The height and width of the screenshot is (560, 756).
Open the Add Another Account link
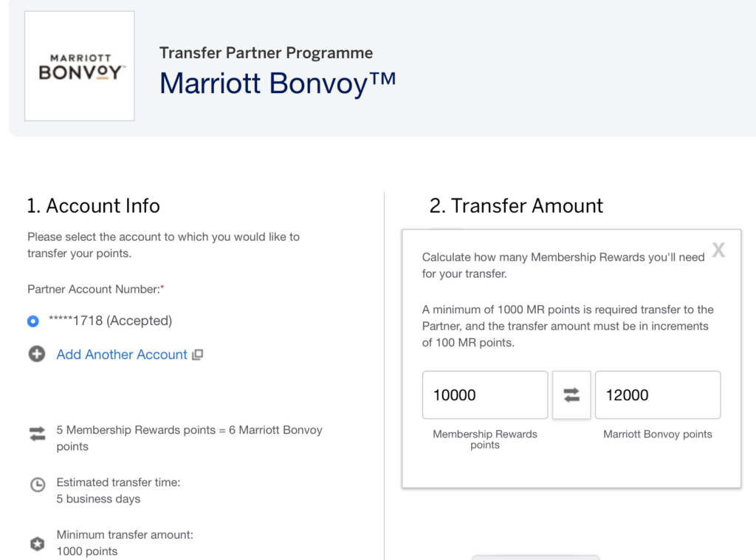[121, 355]
